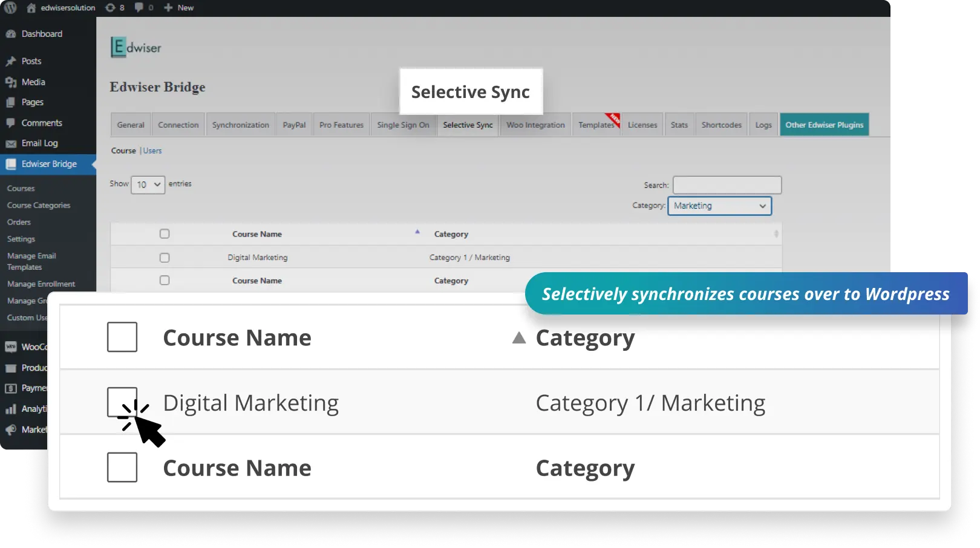Open the WordPress Dashboard icon
Image resolution: width=980 pixels, height=548 pixels.
(11, 33)
